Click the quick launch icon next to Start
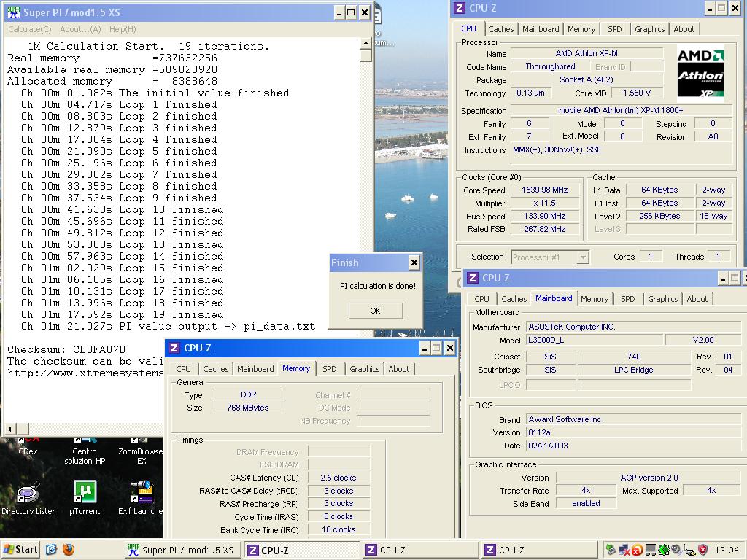This screenshot has height=560, width=747. (52, 550)
